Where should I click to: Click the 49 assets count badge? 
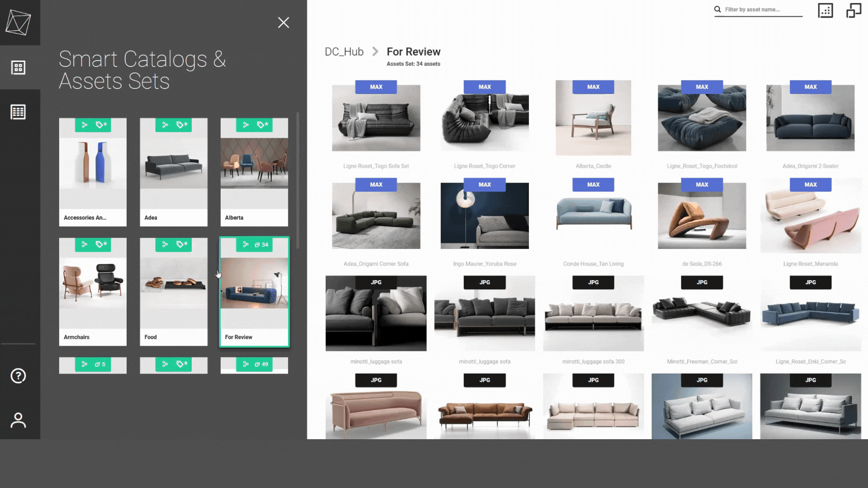tap(261, 364)
